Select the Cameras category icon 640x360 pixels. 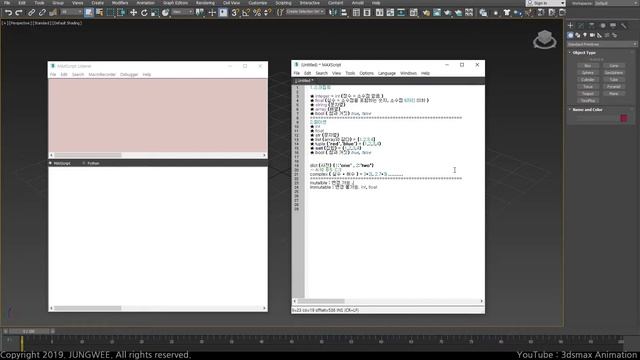tap(592, 36)
